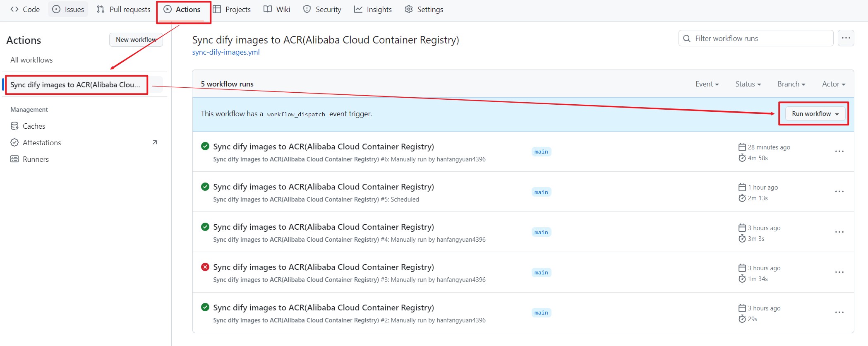Go to Pull requests tab

pyautogui.click(x=123, y=9)
